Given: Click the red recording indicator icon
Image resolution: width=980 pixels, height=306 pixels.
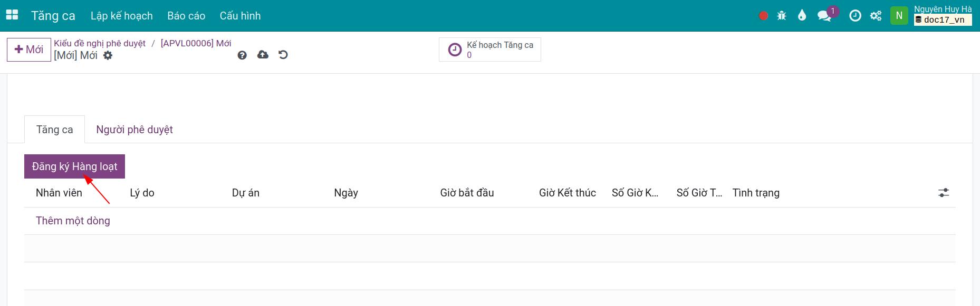Looking at the screenshot, I should pyautogui.click(x=763, y=16).
